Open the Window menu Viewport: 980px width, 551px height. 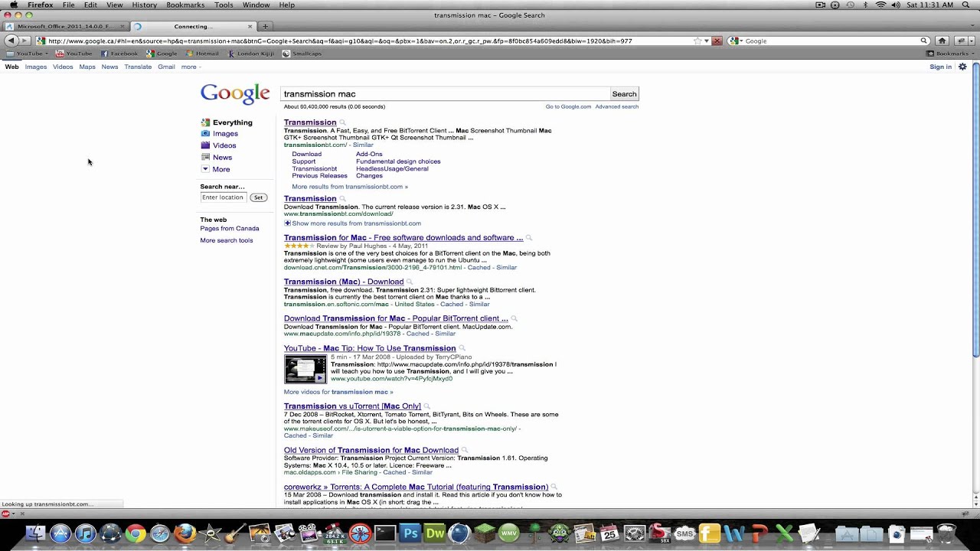(256, 5)
